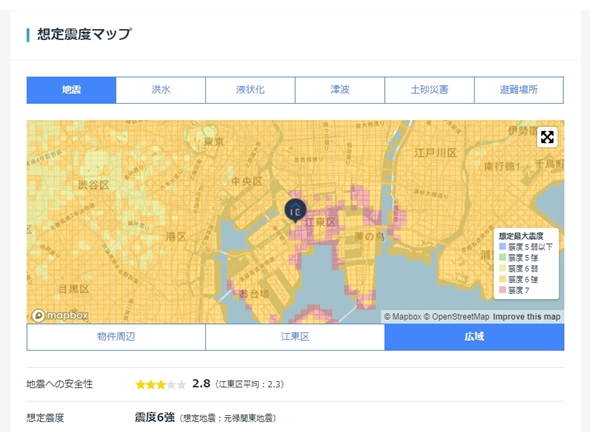Click the Improve this map link
Image resolution: width=590 pixels, height=442 pixels.
526,317
